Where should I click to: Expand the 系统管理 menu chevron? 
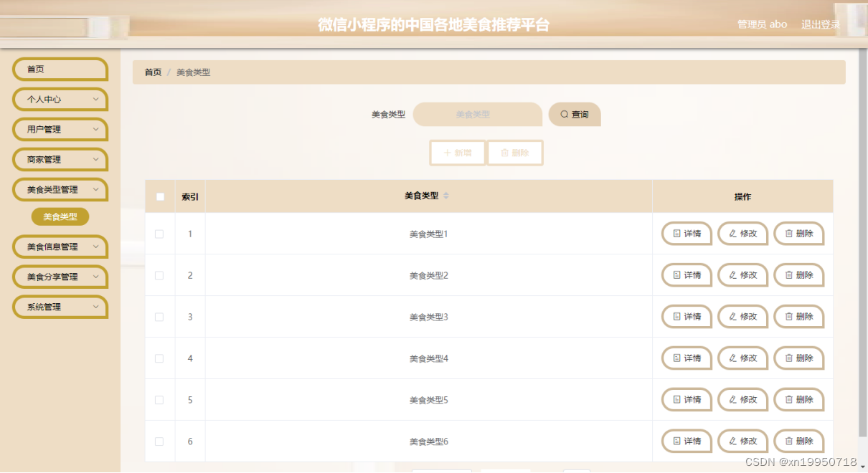coord(96,307)
